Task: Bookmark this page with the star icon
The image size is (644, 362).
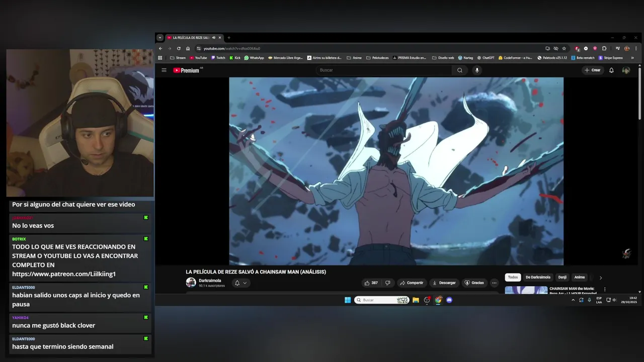Action: pos(564,48)
